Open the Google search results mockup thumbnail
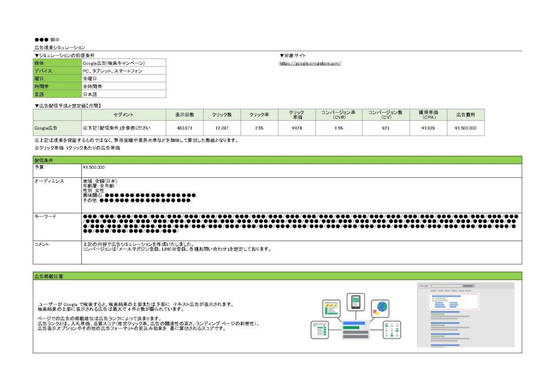 pos(466,315)
